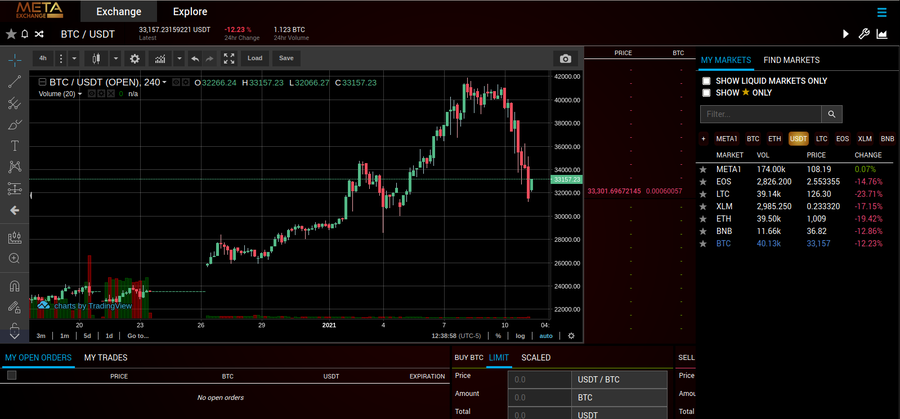This screenshot has width=900, height=419.
Task: Select the ETH base market filter
Action: coord(776,139)
